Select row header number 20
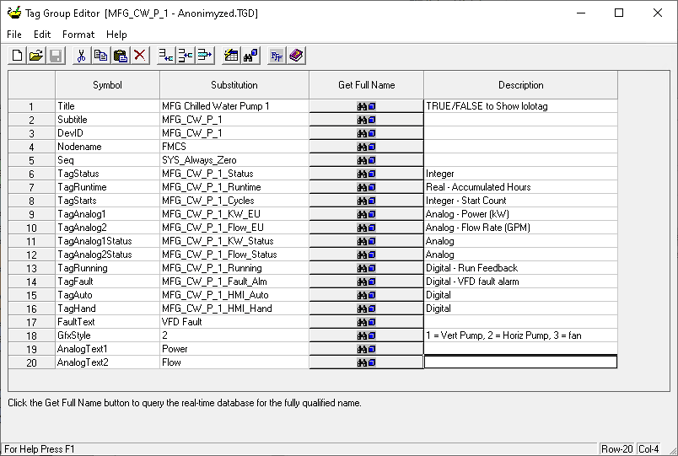The height and width of the screenshot is (456, 678). (x=32, y=363)
